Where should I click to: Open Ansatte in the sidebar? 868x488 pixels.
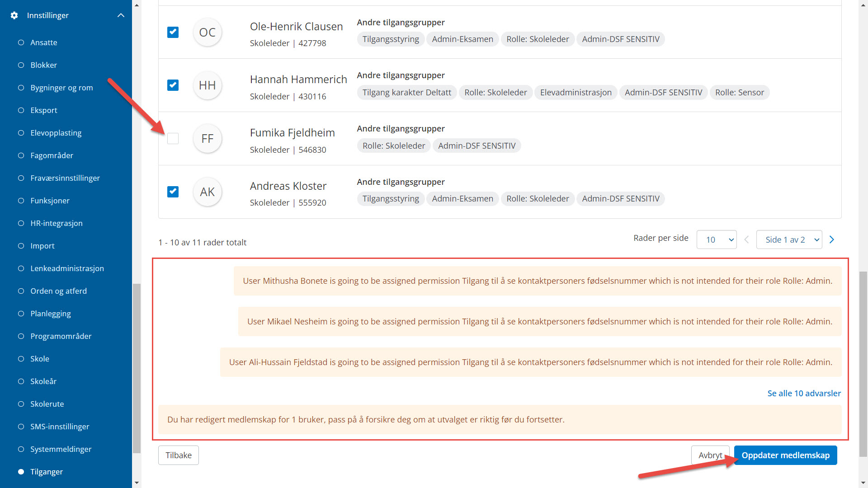[x=43, y=42]
